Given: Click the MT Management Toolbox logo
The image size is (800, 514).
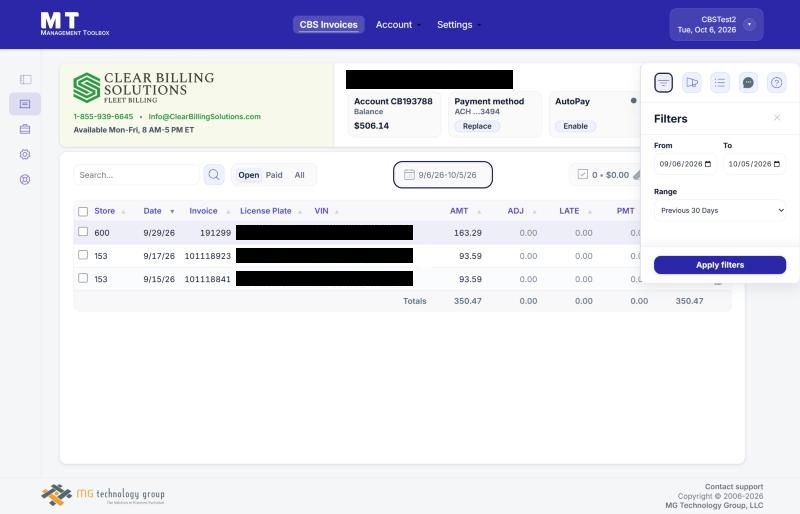Looking at the screenshot, I should [x=74, y=24].
